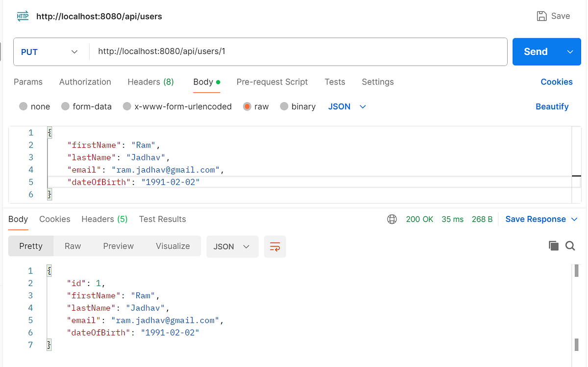Switch response view to Raw
The image size is (588, 367).
(x=73, y=246)
